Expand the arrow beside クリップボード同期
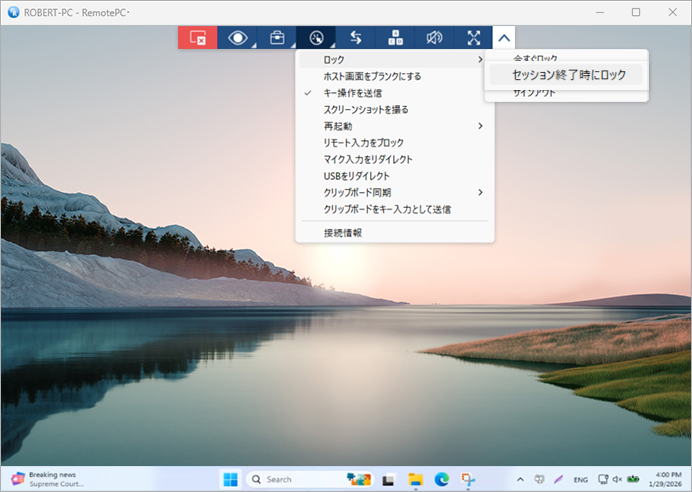The height and width of the screenshot is (492, 692). 480,192
